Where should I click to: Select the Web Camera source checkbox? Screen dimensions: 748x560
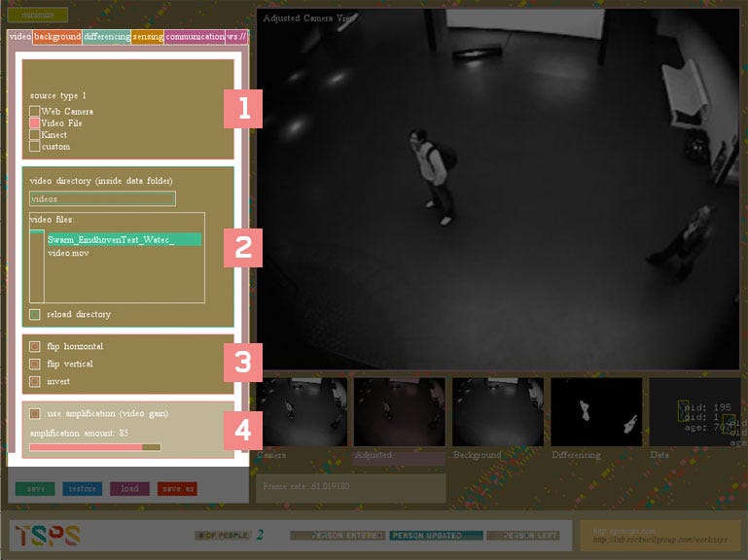tap(34, 111)
